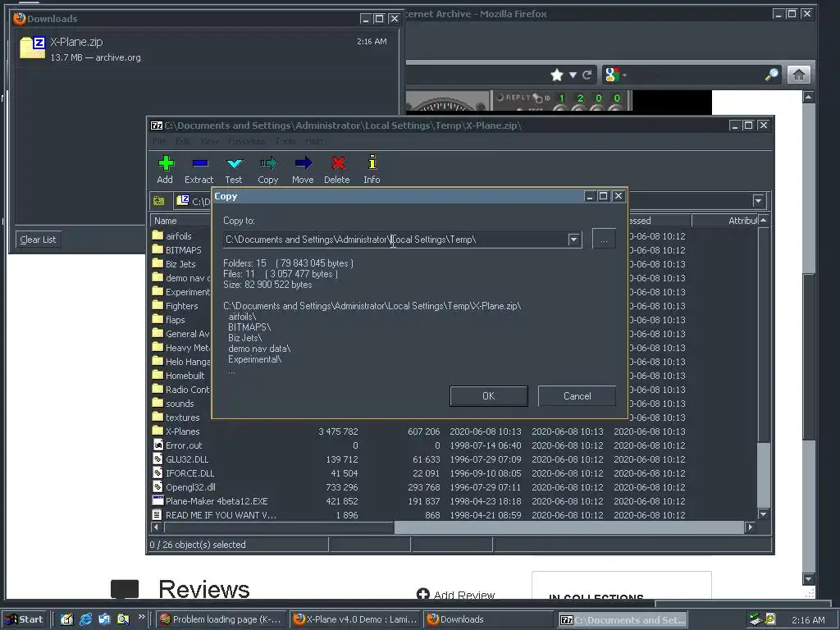
Task: Click the Firefox reload icon
Action: pos(587,75)
